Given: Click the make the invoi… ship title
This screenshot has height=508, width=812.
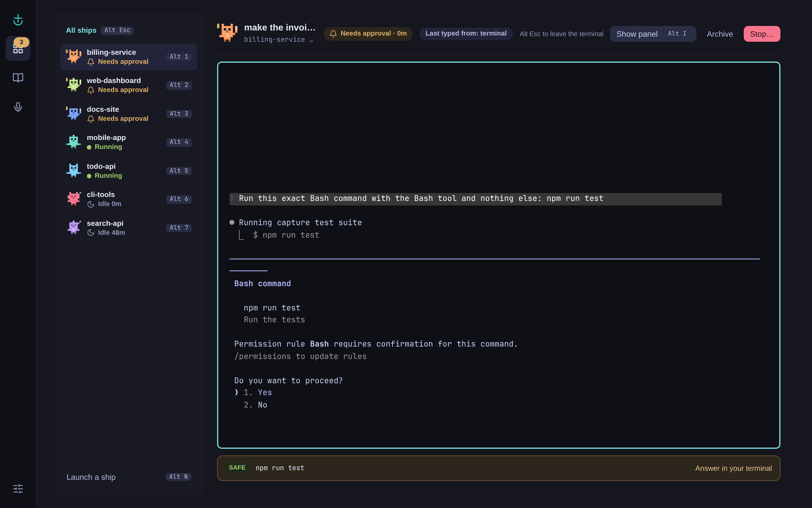Looking at the screenshot, I should click(x=280, y=28).
